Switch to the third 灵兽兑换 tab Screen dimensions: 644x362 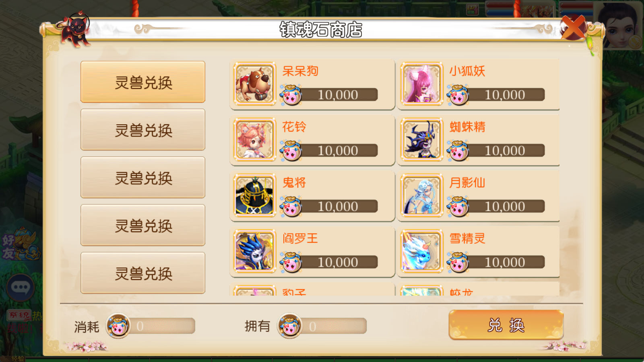pos(143,178)
